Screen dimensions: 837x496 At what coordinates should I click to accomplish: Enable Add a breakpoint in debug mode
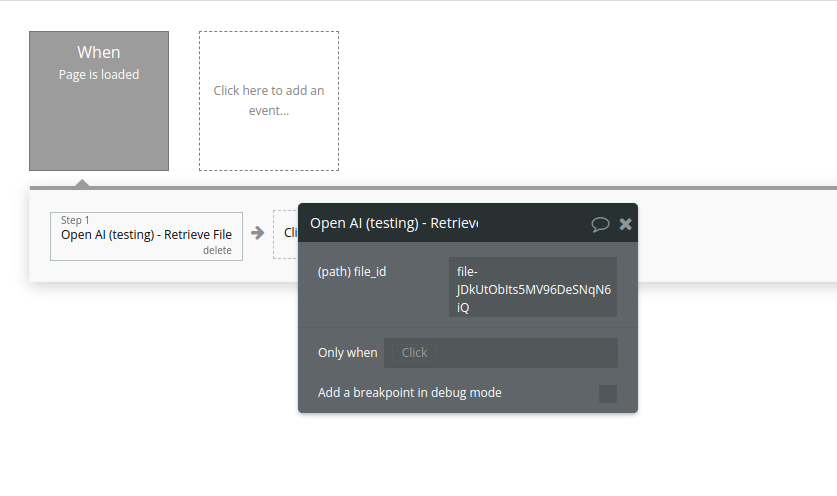[x=608, y=394]
